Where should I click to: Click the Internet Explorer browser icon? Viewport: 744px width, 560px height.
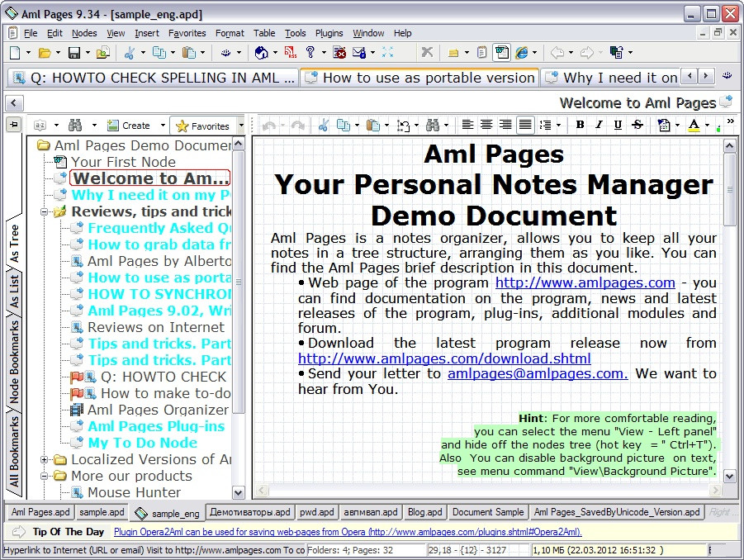(x=522, y=53)
